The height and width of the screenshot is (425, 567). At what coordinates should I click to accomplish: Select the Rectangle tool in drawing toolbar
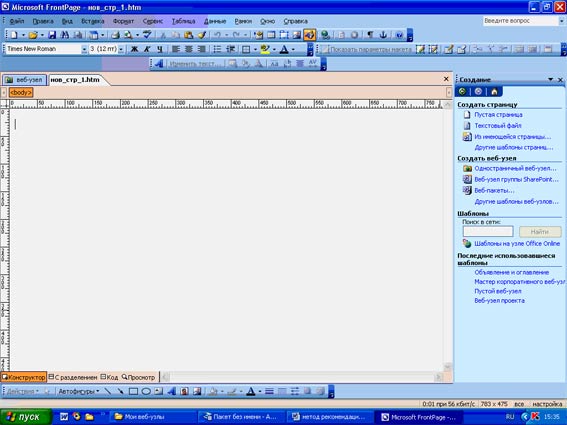(133, 391)
